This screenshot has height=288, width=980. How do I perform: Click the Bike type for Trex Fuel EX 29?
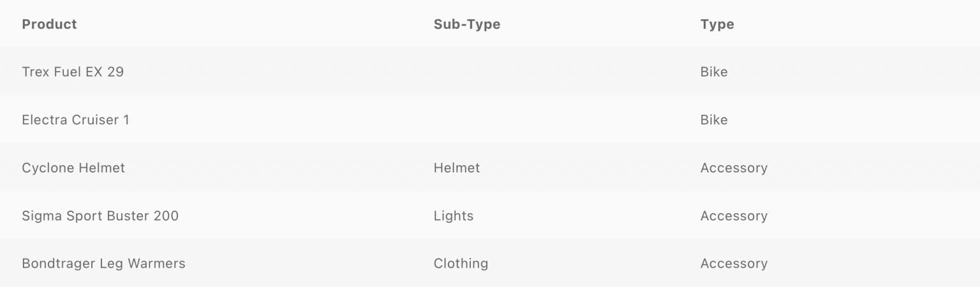(713, 72)
